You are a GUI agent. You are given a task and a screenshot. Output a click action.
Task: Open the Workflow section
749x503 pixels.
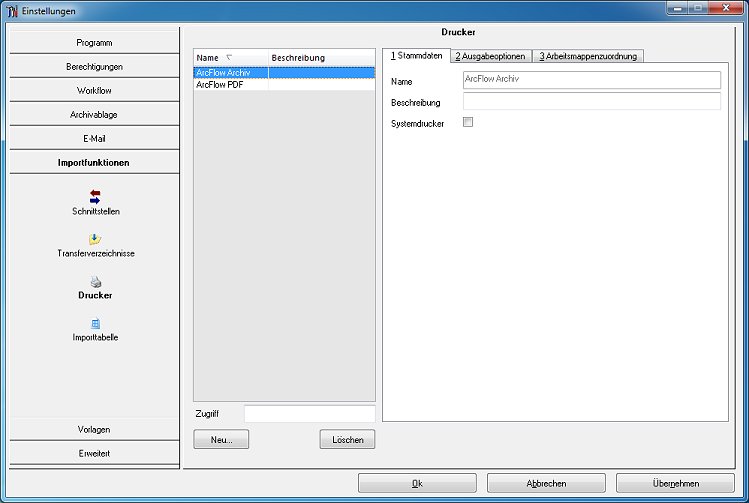click(x=94, y=90)
